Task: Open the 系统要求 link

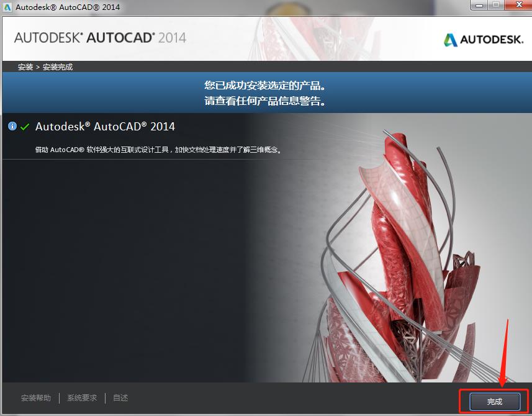Action: click(x=82, y=397)
